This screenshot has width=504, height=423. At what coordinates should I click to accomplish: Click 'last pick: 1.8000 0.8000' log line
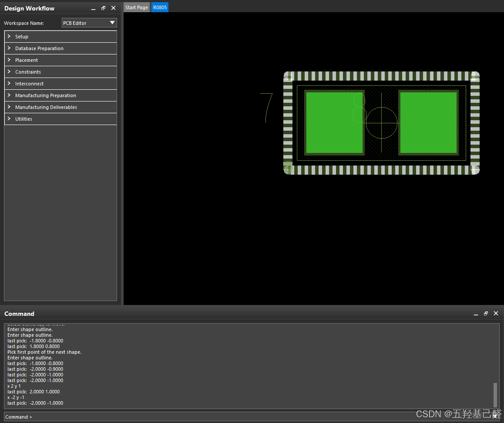tap(34, 346)
